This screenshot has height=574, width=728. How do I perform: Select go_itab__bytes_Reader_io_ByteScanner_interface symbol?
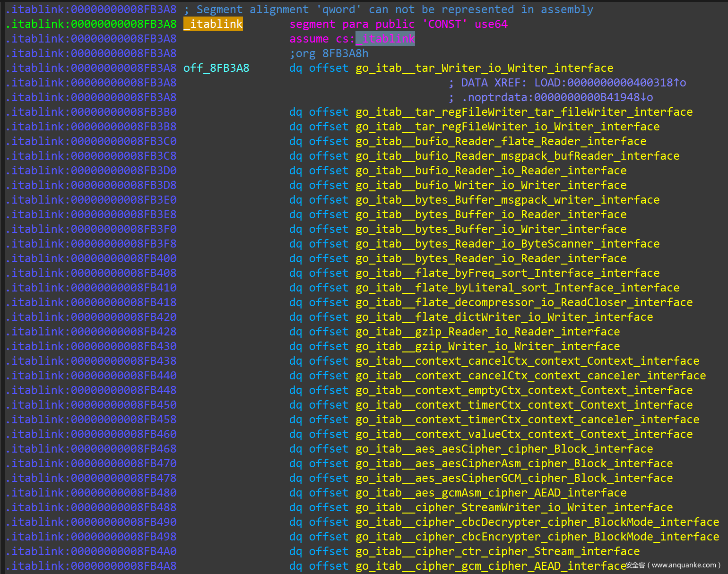507,244
